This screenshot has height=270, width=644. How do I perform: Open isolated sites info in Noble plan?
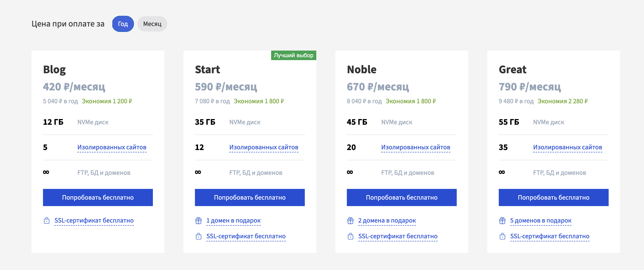coord(415,147)
